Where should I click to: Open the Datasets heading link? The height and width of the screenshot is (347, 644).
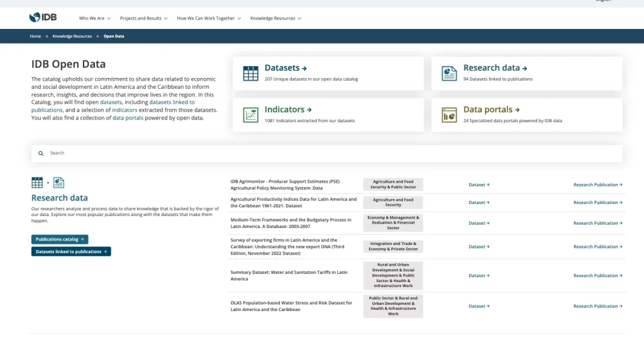pyautogui.click(x=286, y=68)
